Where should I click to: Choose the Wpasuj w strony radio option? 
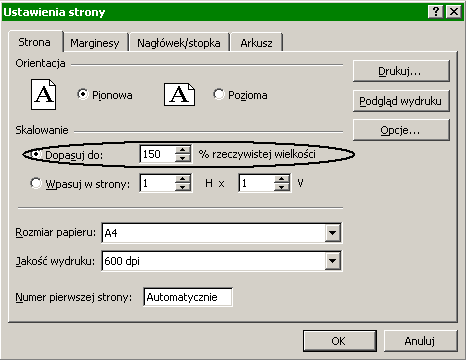[x=36, y=183]
